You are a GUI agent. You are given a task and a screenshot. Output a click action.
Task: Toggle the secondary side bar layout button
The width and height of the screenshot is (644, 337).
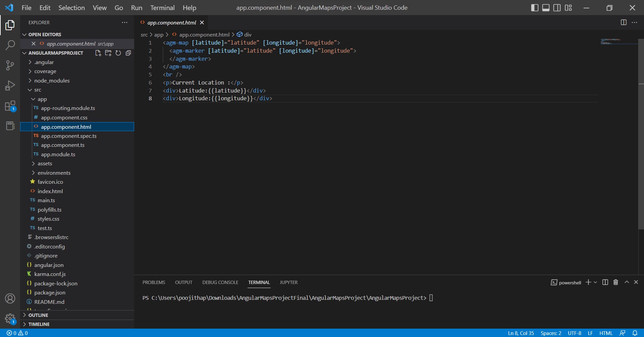click(557, 8)
